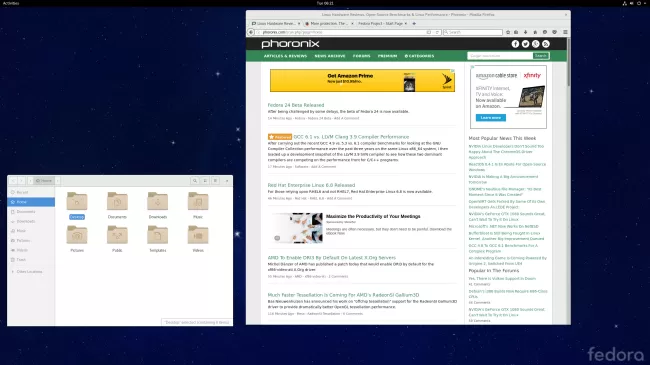The width and height of the screenshot is (650, 365).
Task: Click the Home path bar button
Action: tap(44, 181)
